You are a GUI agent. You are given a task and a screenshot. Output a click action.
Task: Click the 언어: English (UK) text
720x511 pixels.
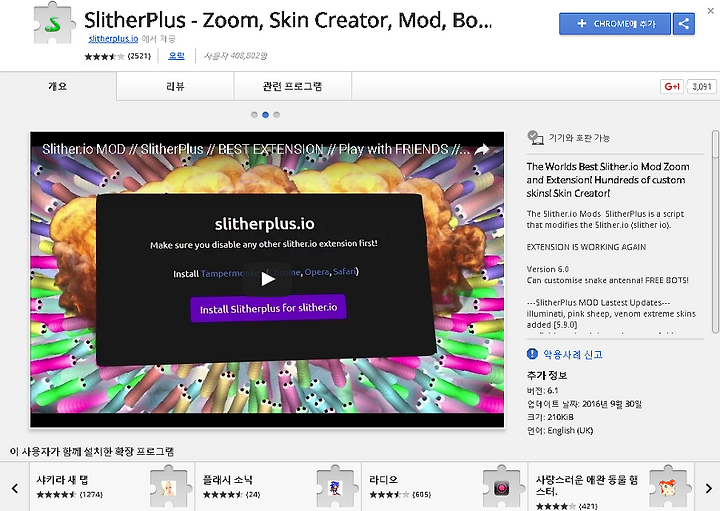(x=560, y=430)
